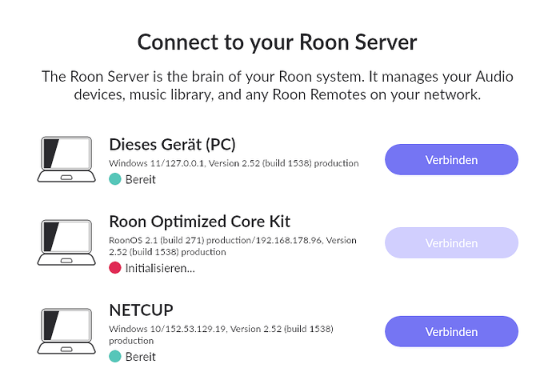This screenshot has width=552, height=392.
Task: Click the Roon Server description paragraph
Action: pos(278,86)
